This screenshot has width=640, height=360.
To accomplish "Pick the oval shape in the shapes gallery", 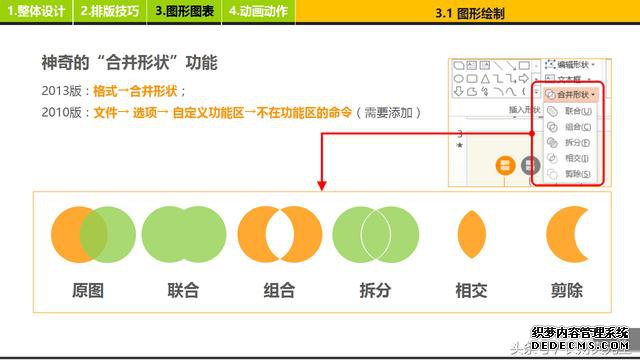I will pyautogui.click(x=459, y=78).
